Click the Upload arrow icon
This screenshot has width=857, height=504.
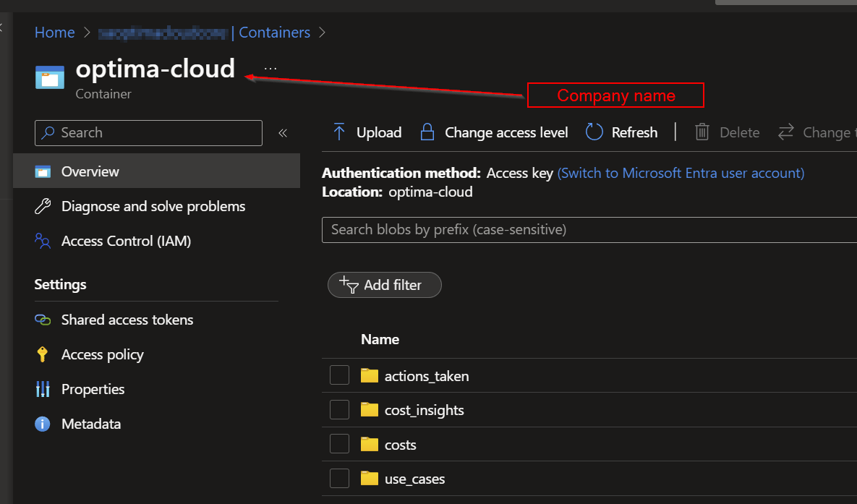339,132
